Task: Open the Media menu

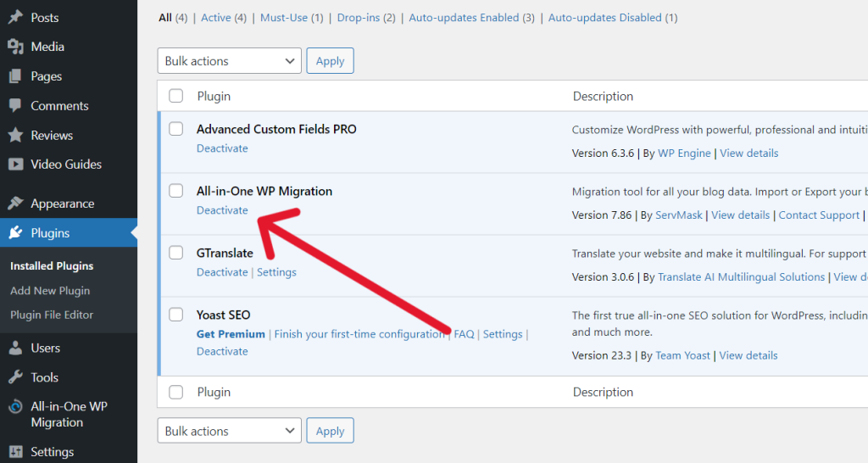Action: pos(47,47)
